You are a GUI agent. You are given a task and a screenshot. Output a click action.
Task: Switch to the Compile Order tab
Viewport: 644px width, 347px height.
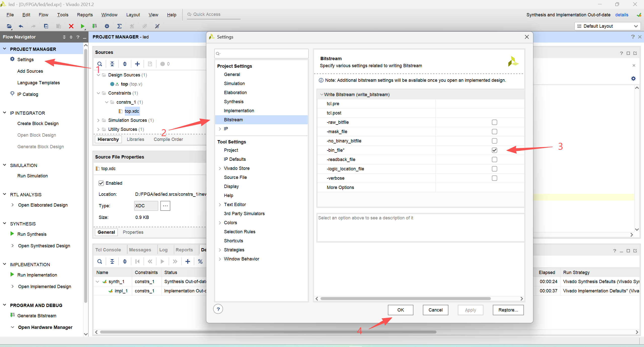(168, 139)
